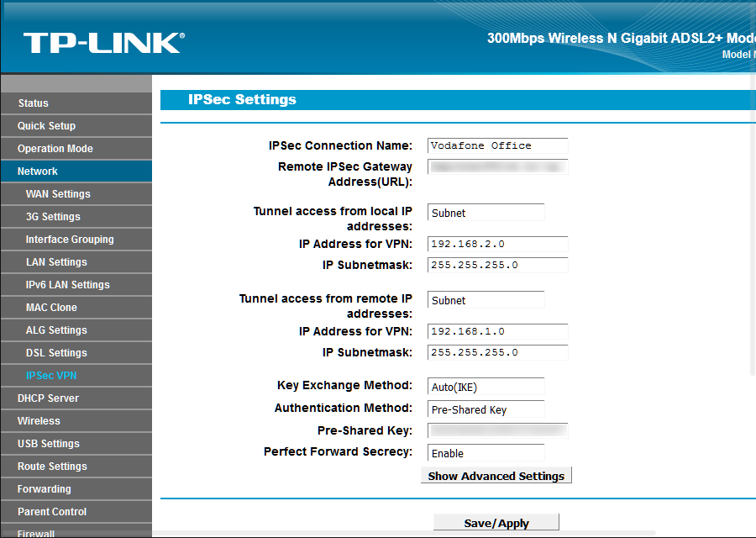This screenshot has width=756, height=538.
Task: Open the remote tunnel access Subnet dropdown
Action: click(x=486, y=300)
